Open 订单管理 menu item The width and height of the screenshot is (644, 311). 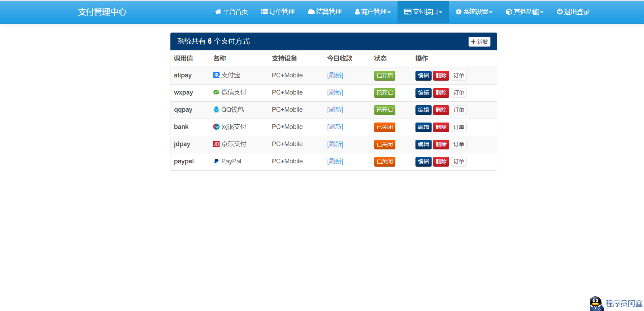(278, 12)
